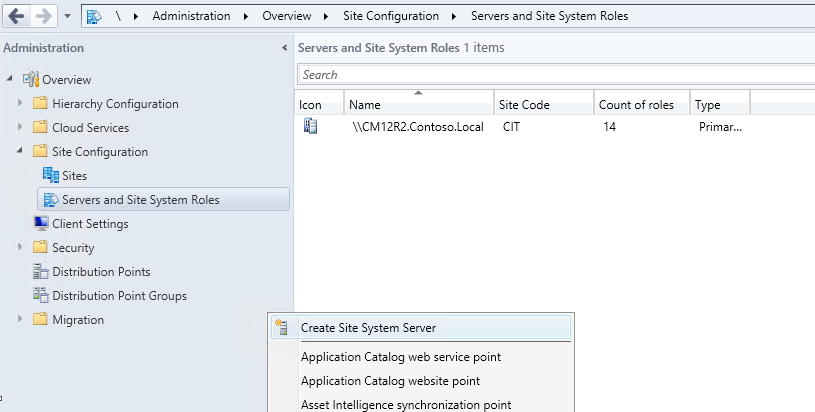Screen dimensions: 815x412
Task: Click the Create Site System Server icon
Action: coord(281,327)
